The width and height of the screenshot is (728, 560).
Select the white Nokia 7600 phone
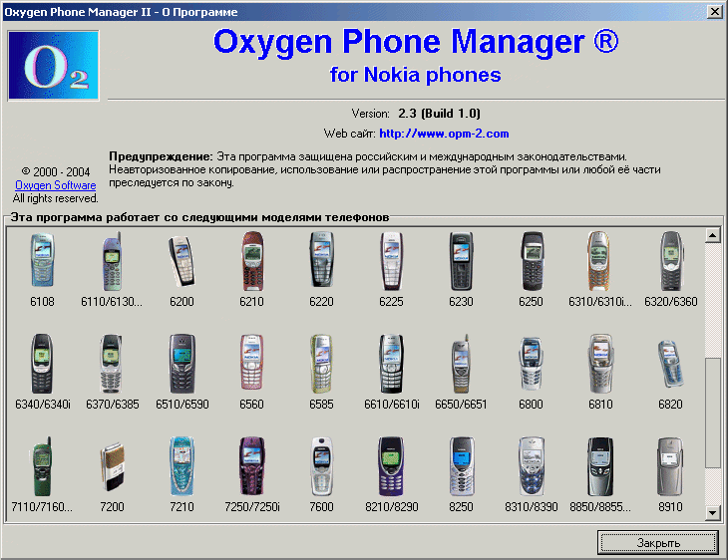click(x=322, y=466)
